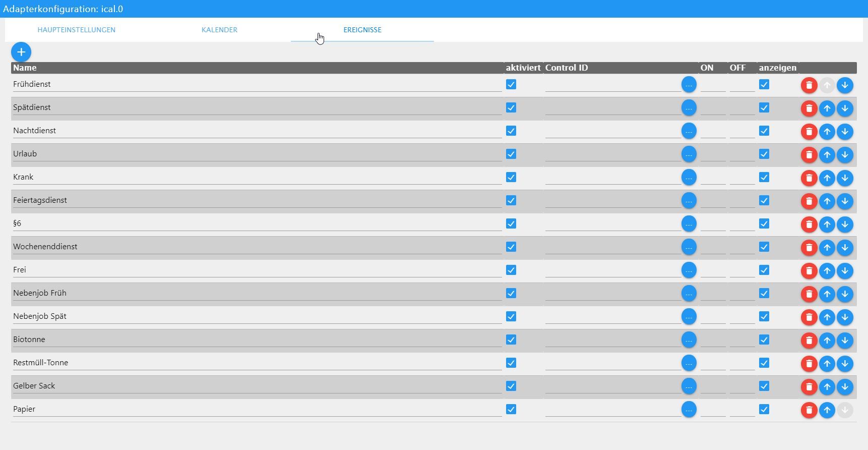Open Control ID selector for Gelber Sack
The image size is (868, 450).
tap(689, 386)
